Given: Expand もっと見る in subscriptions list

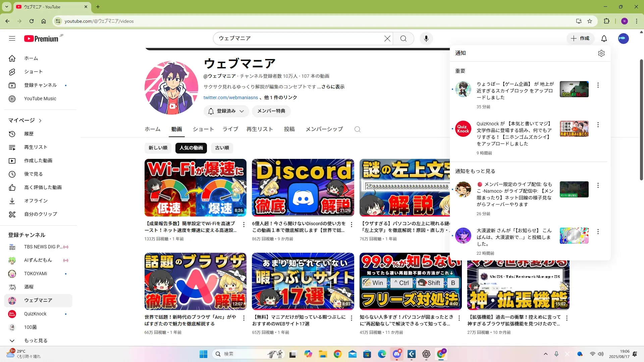Looking at the screenshot, I should click(x=36, y=340).
